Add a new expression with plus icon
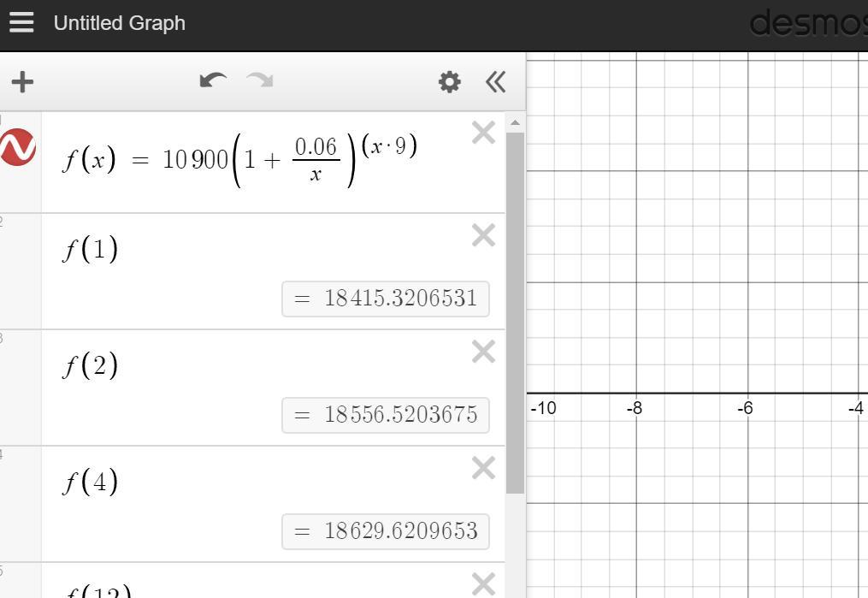The width and height of the screenshot is (868, 598). (x=22, y=82)
